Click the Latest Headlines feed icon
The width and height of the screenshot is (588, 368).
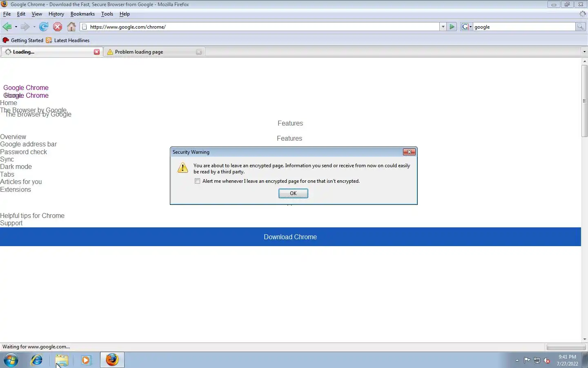[49, 40]
